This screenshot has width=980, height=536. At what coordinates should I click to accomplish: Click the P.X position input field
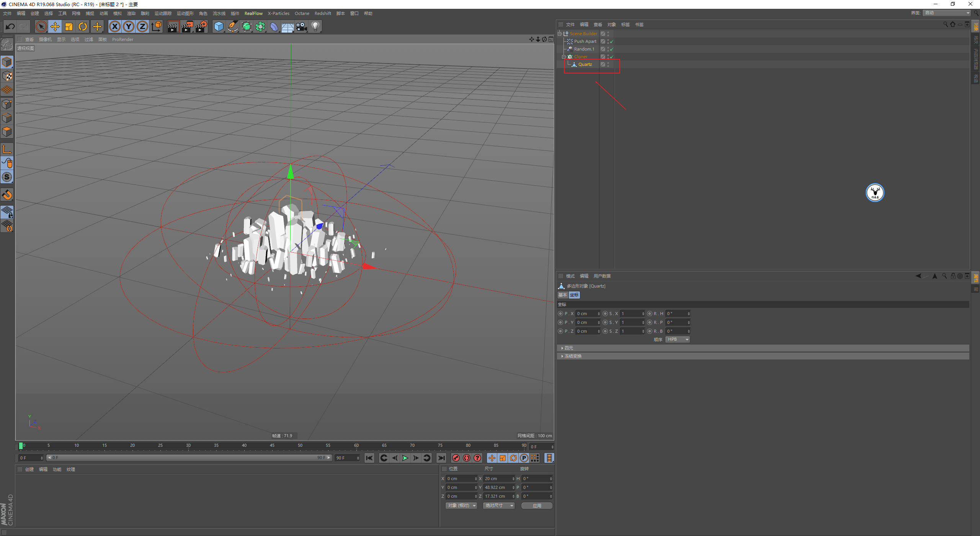click(586, 314)
